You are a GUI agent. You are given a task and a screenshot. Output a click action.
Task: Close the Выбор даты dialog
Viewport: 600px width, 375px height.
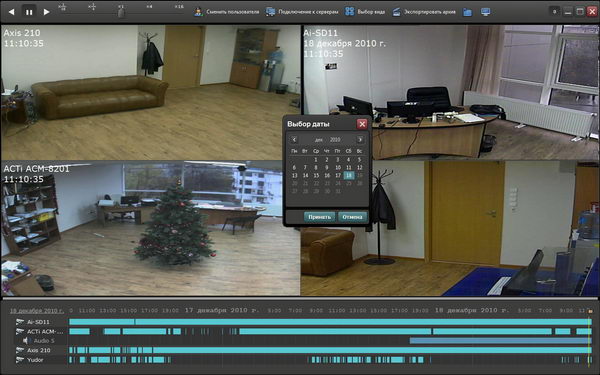coord(362,124)
